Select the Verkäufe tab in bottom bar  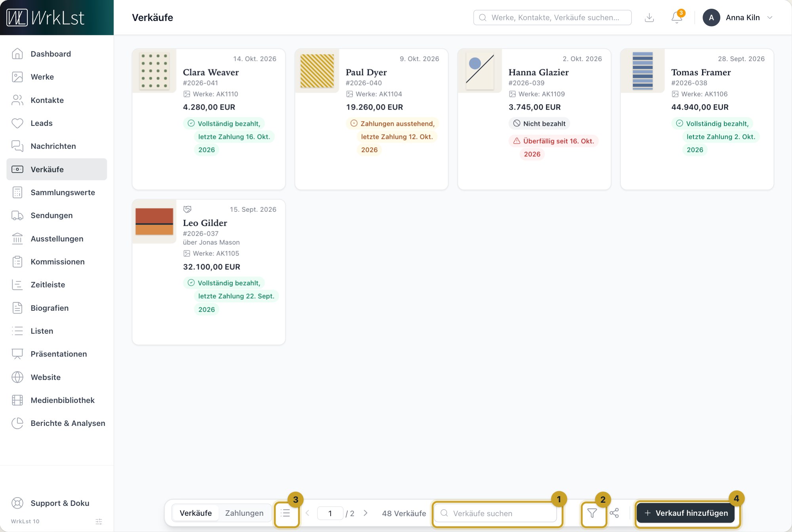coord(196,513)
